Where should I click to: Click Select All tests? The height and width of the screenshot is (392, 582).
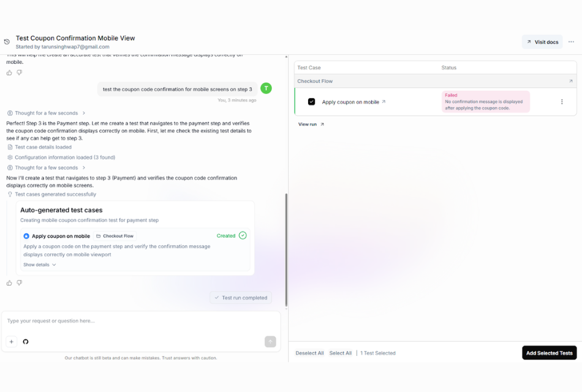(340, 353)
